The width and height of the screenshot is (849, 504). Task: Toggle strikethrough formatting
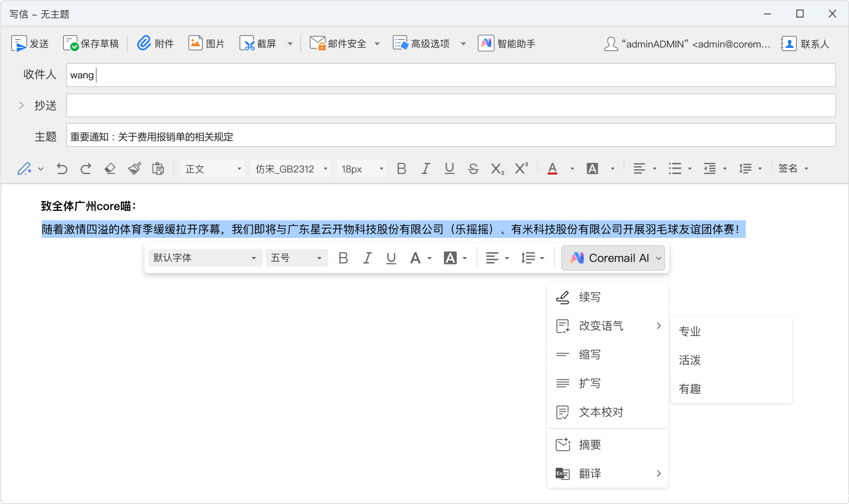pyautogui.click(x=473, y=169)
